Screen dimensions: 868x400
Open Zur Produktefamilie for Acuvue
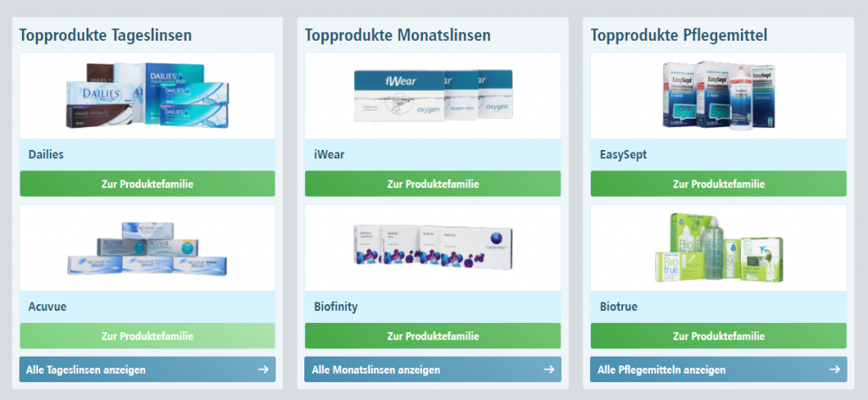147,336
